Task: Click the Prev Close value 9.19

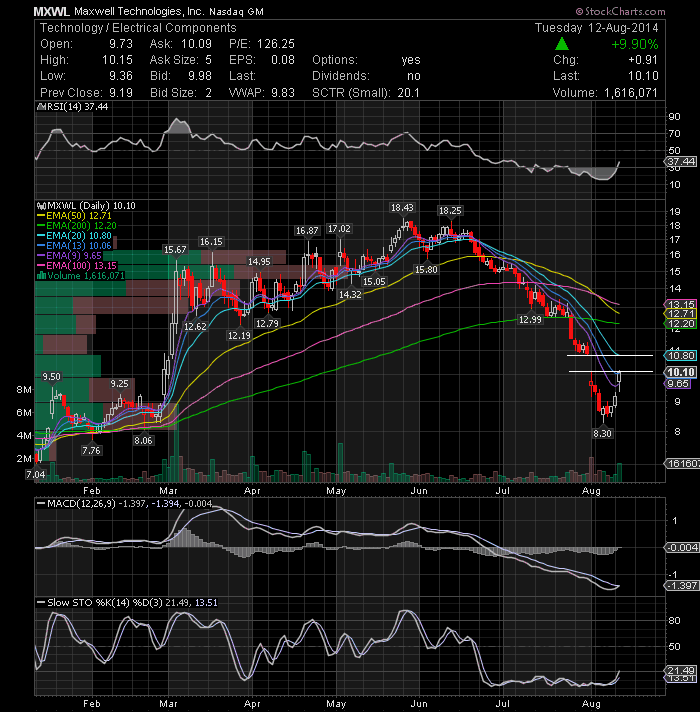Action: (121, 93)
